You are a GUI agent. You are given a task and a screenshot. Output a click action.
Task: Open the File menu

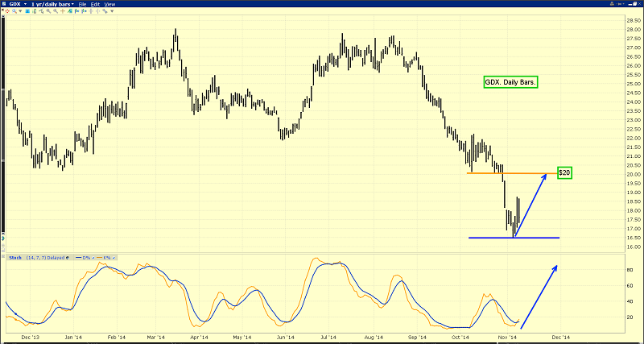click(x=83, y=4)
